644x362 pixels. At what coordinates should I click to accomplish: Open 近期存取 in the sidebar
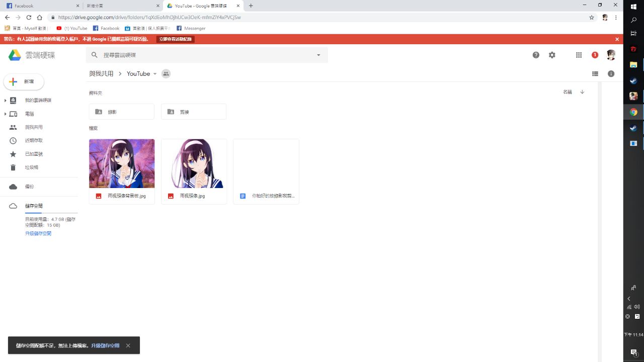(34, 141)
